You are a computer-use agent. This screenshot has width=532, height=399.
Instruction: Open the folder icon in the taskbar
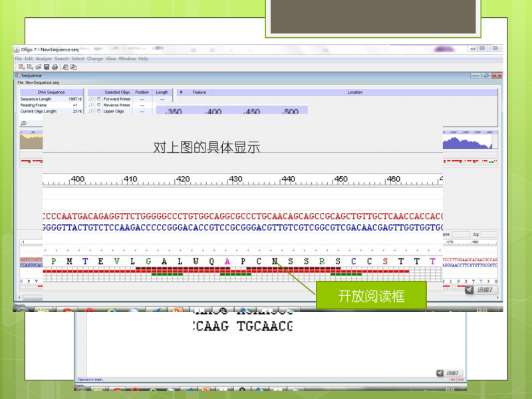[x=43, y=311]
